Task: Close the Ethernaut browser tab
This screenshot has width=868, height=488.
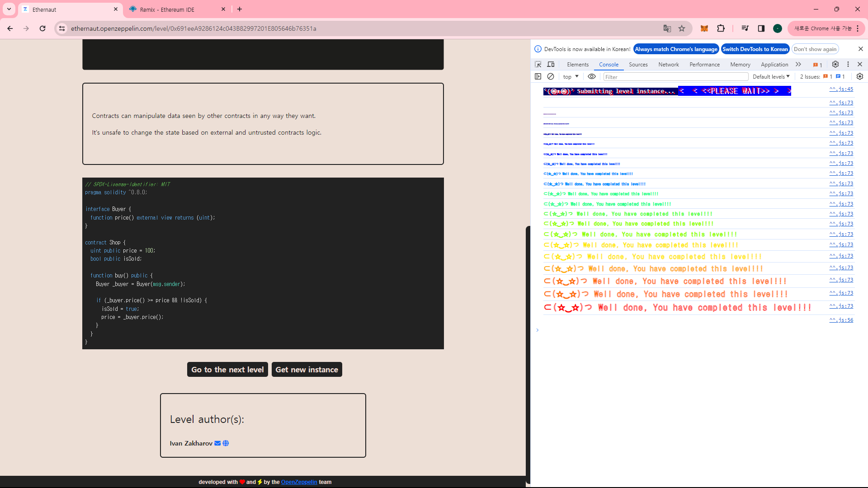Action: tap(116, 9)
